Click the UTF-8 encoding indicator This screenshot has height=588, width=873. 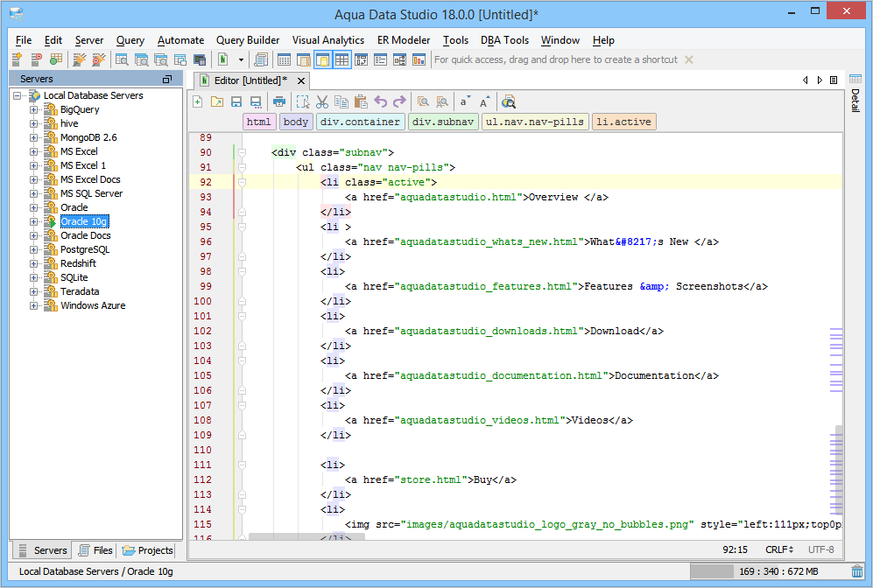tap(820, 549)
